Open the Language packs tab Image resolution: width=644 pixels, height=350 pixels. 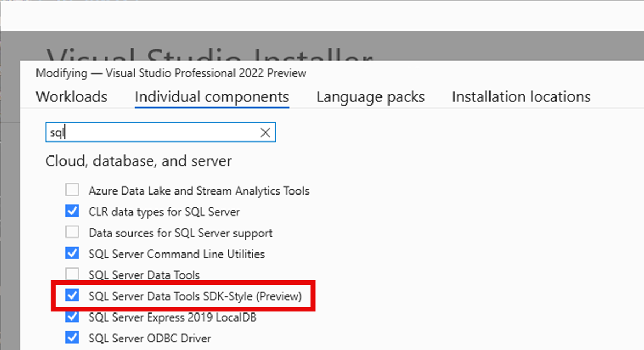pyautogui.click(x=370, y=96)
